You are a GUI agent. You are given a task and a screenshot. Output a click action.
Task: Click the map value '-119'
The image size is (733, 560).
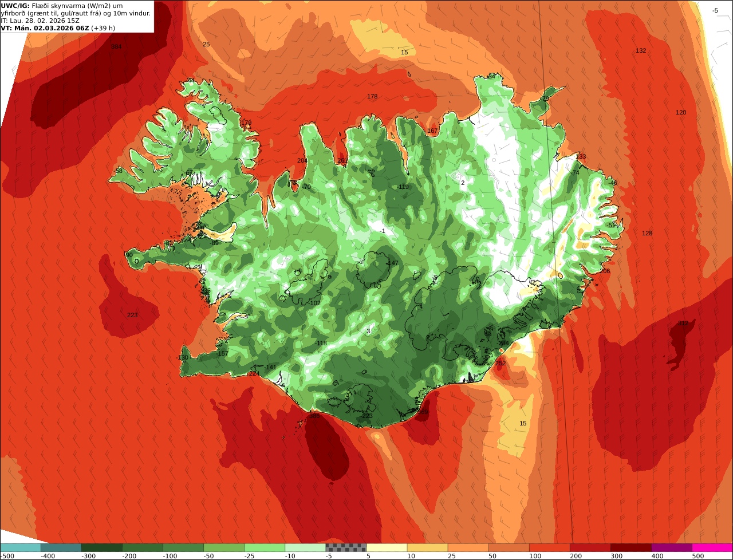(403, 187)
